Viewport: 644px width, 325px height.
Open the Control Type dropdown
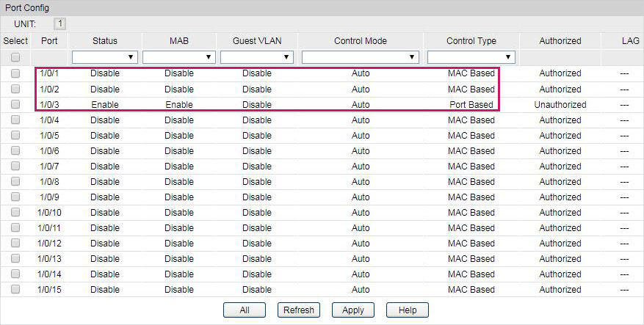(x=471, y=57)
